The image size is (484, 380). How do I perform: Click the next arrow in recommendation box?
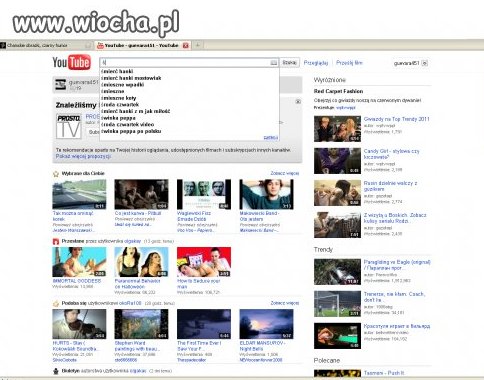pyautogui.click(x=281, y=123)
